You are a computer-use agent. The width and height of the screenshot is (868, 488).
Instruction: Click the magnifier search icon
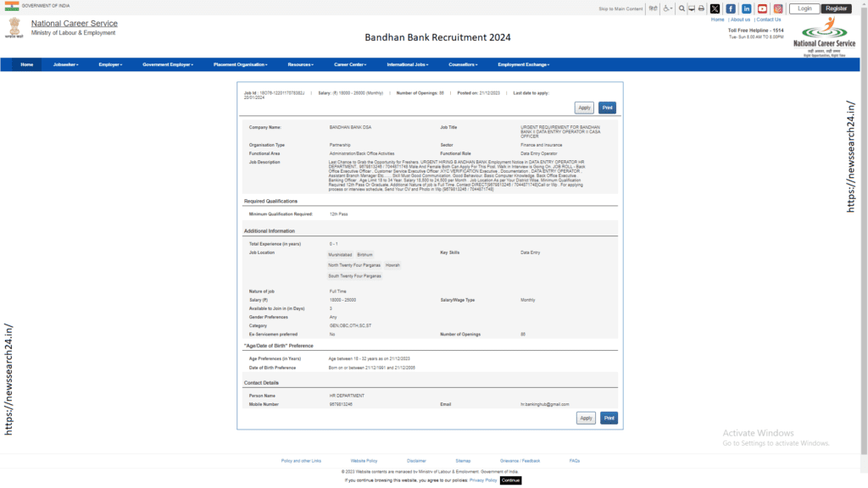682,8
